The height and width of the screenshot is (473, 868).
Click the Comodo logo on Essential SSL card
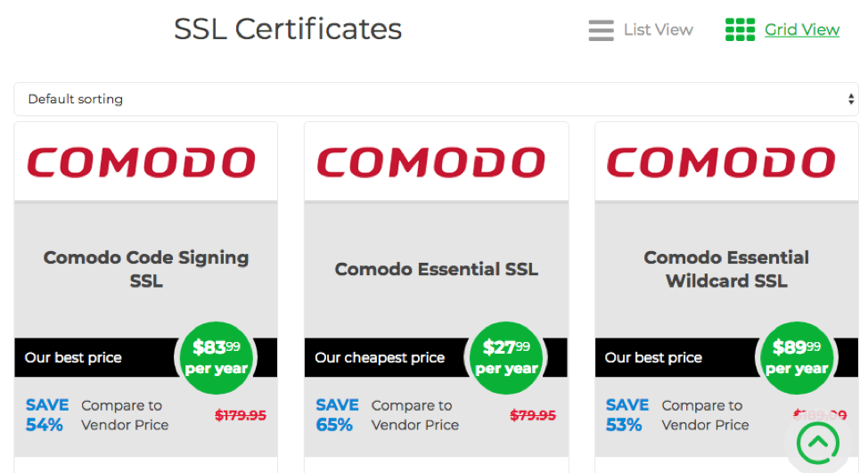(x=431, y=163)
